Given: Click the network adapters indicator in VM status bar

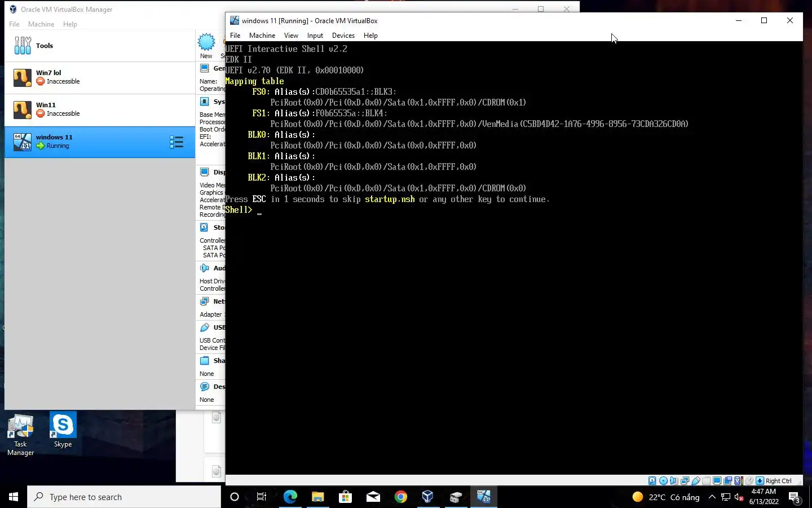Looking at the screenshot, I should pyautogui.click(x=685, y=481).
